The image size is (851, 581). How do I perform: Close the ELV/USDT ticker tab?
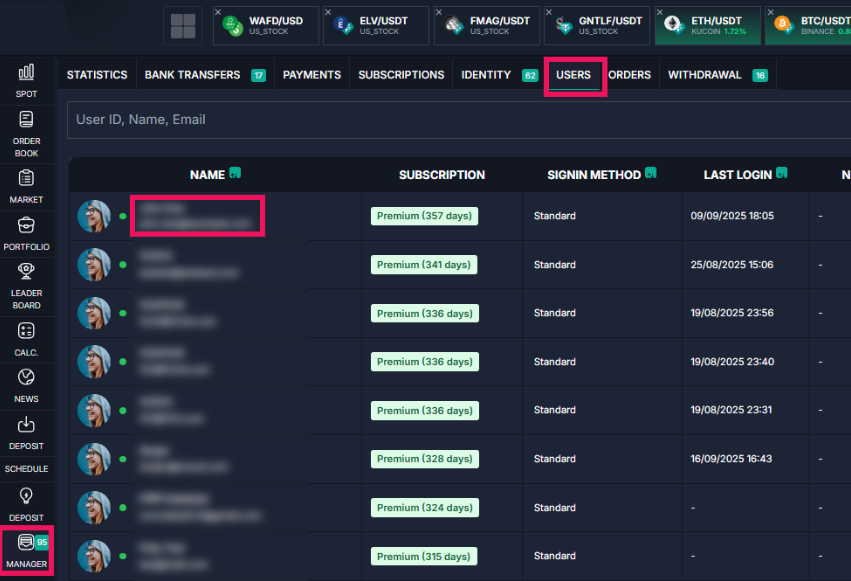click(x=329, y=12)
